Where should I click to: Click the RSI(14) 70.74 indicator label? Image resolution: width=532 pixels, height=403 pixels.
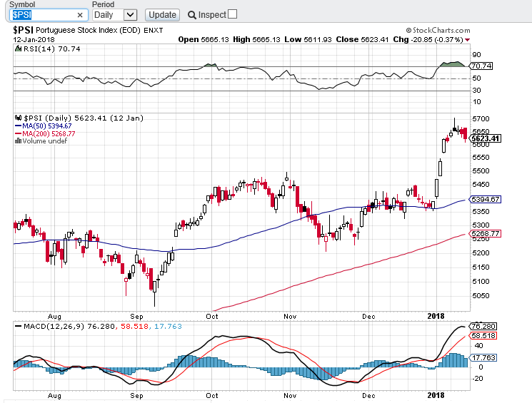(52, 49)
